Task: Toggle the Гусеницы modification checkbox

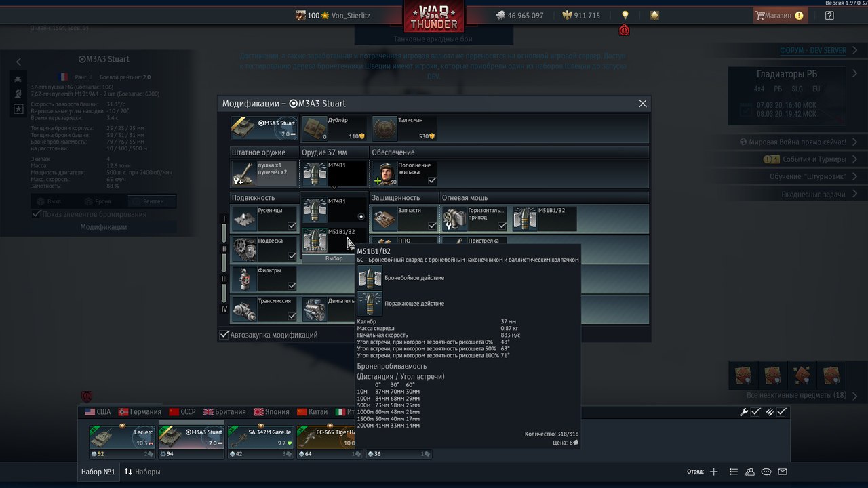Action: [x=292, y=226]
